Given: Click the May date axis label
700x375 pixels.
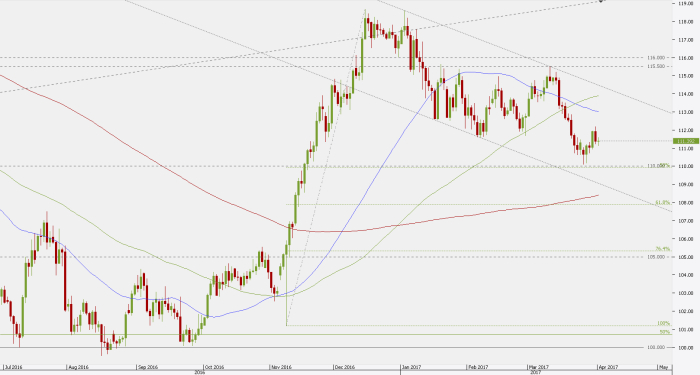Looking at the screenshot, I should click(664, 367).
